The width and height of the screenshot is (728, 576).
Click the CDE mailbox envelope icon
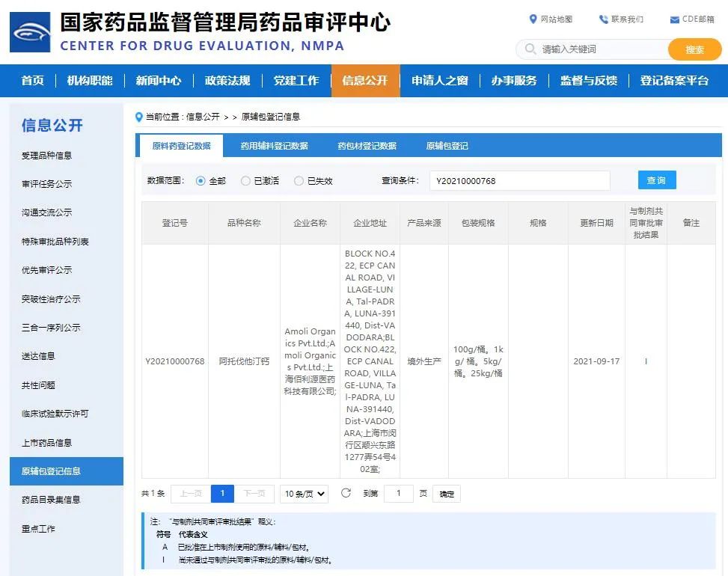(x=674, y=19)
